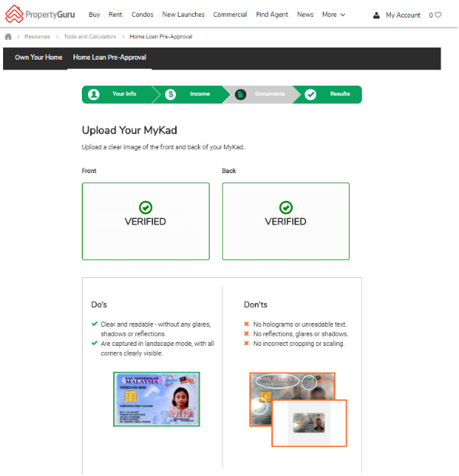Viewport: 459px width, 476px height.
Task: Click the heart shortlist icon
Action: point(438,15)
